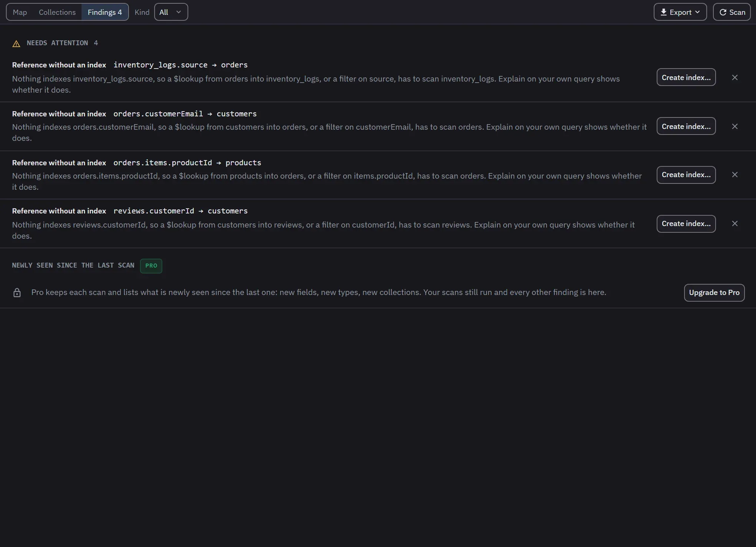Screen dimensions: 756x547
Task: Select the reviews.customerId → customers reference text
Action: click(x=180, y=211)
